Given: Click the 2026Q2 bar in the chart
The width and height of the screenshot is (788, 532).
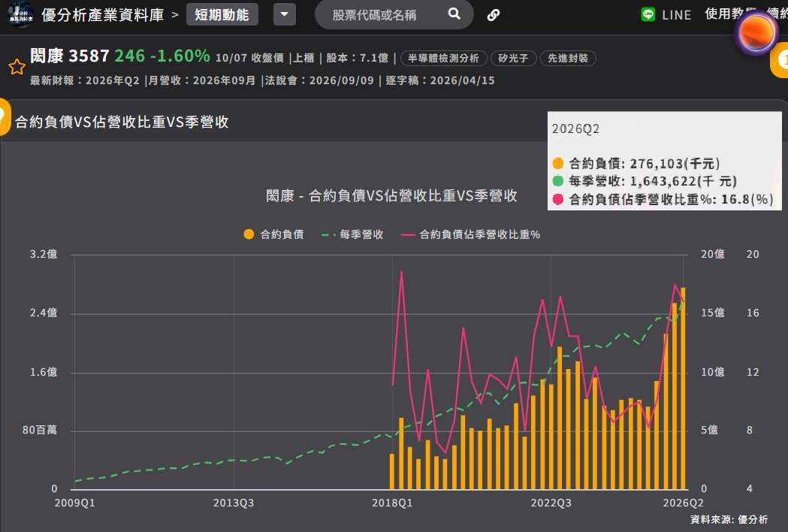Looking at the screenshot, I should click(684, 388).
